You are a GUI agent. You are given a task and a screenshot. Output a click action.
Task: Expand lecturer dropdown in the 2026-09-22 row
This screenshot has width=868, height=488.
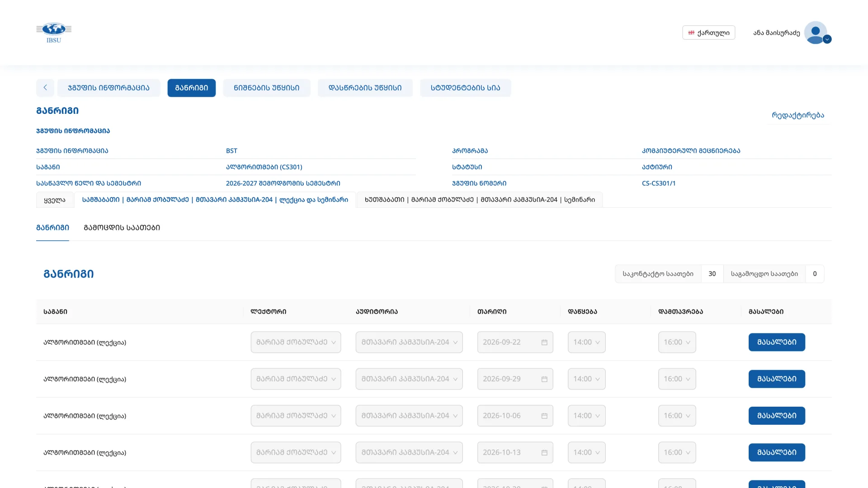tap(296, 342)
